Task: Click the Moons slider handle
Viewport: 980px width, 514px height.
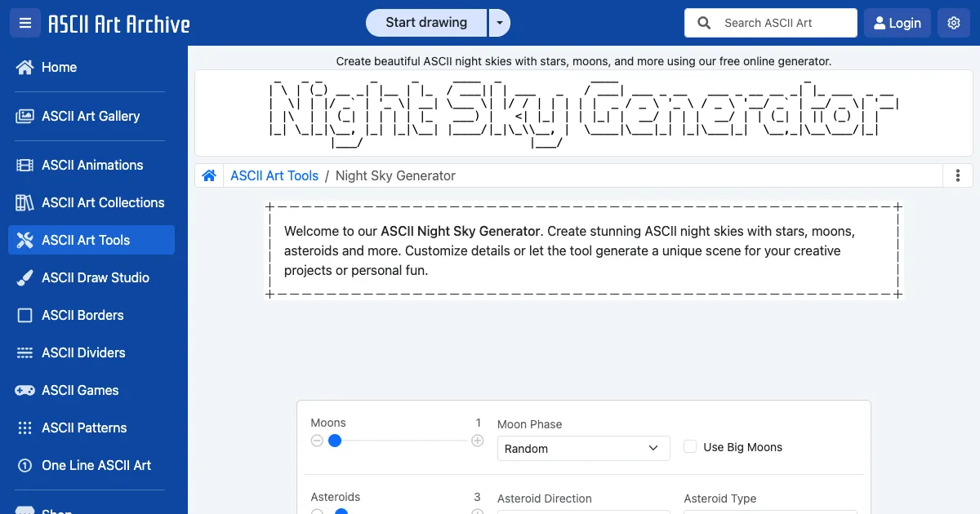Action: click(x=334, y=441)
